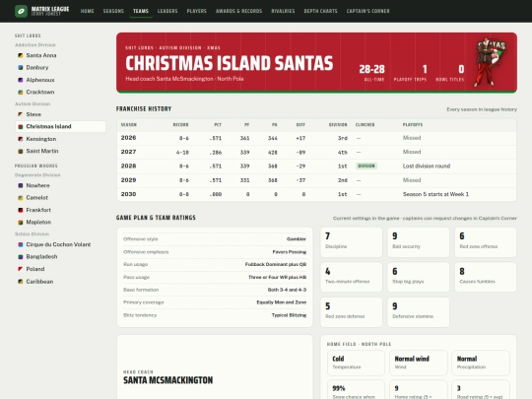Screen dimensions: 532x399
Task: Click the Danbury team icon
Action: coord(21,68)
